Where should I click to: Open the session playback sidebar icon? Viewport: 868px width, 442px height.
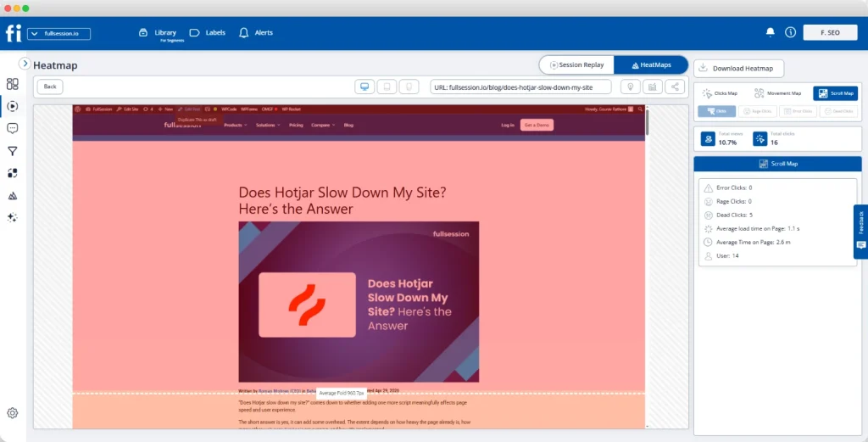click(12, 106)
